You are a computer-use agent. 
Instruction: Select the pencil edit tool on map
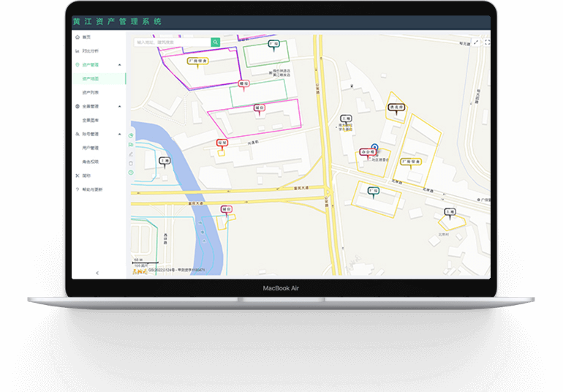pos(131,154)
